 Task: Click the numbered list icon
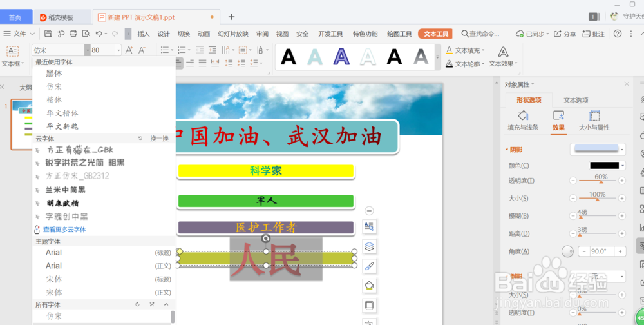[181, 50]
